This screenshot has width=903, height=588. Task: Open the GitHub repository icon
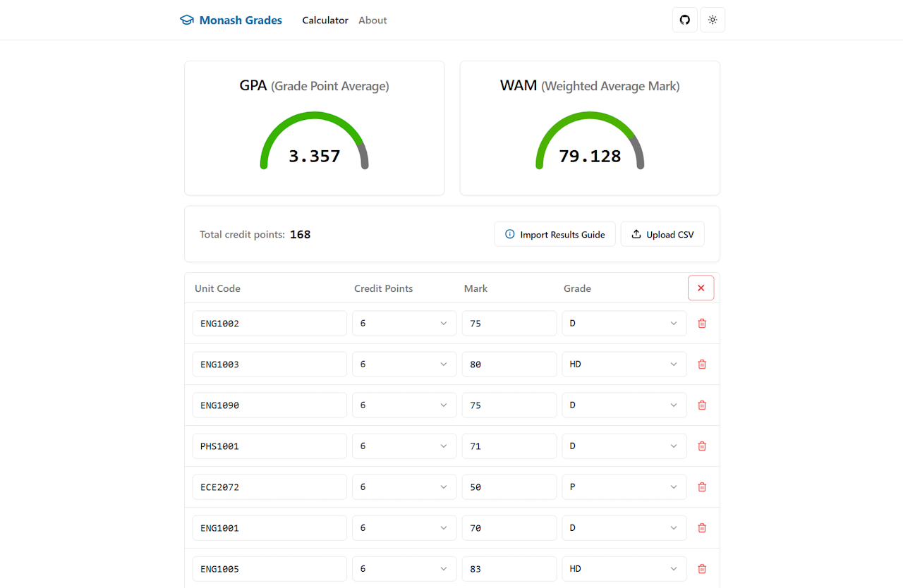684,20
